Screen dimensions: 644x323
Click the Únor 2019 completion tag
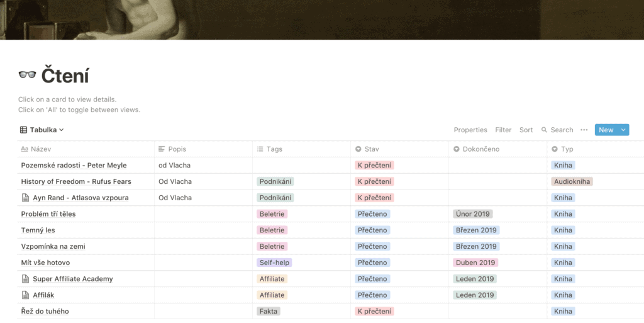[473, 214]
